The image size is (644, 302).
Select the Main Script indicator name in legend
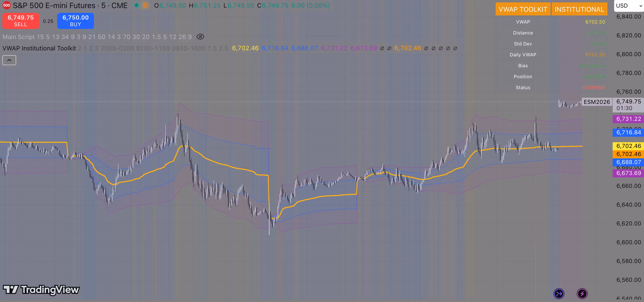(x=19, y=37)
